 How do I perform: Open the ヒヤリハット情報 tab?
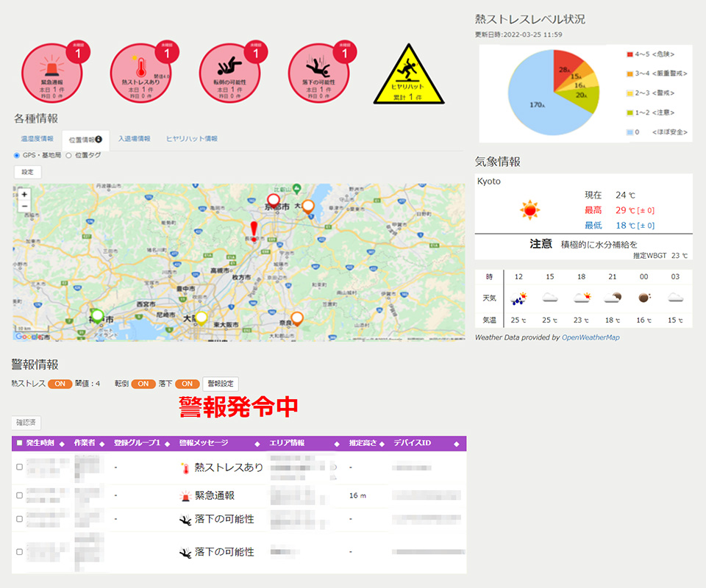pos(191,138)
